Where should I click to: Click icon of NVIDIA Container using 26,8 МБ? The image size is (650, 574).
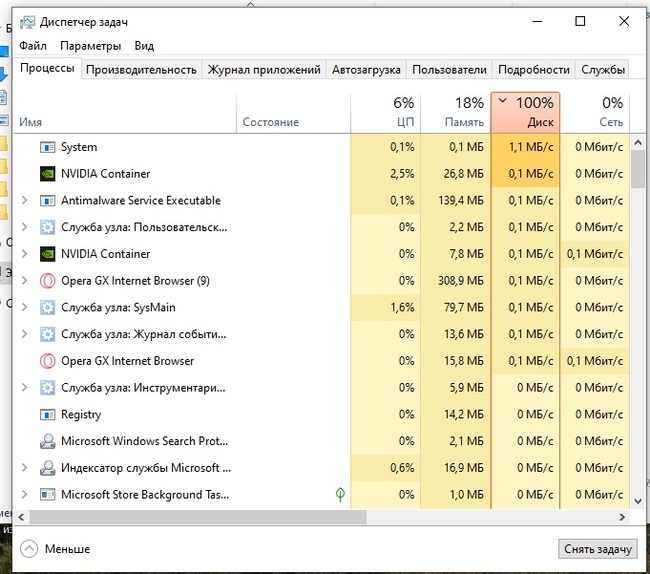[47, 174]
